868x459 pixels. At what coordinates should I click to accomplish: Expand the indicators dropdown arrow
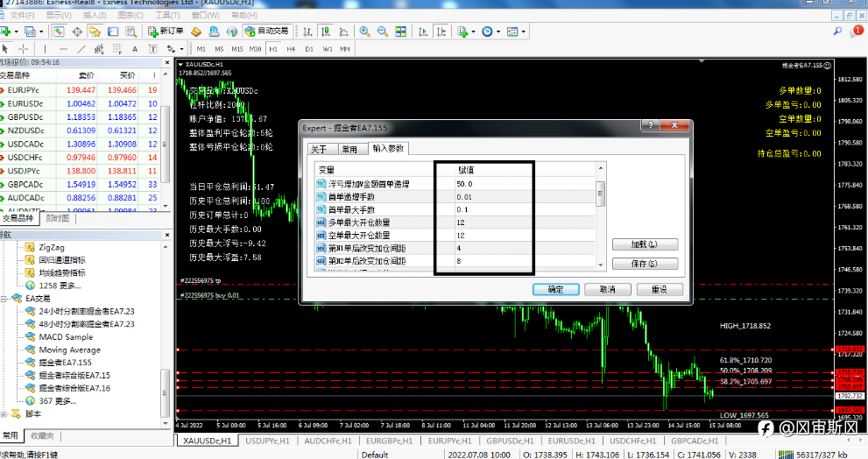click(473, 32)
